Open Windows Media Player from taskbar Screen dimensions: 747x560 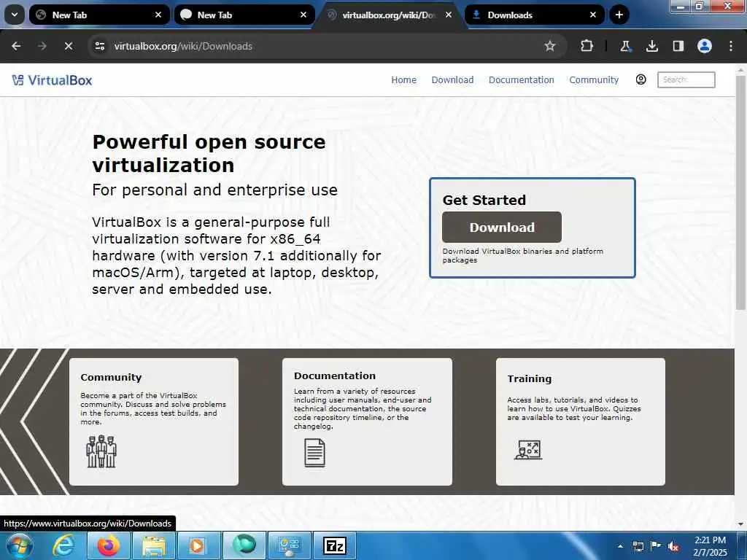tap(198, 545)
